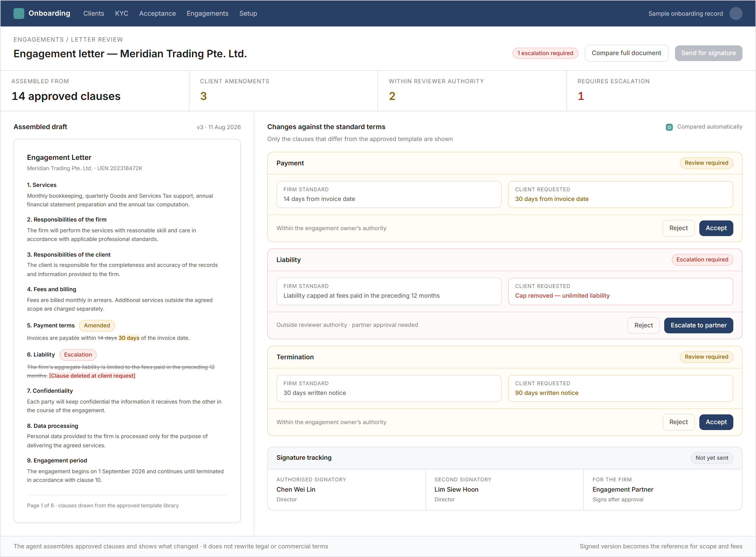
Task: Click '90 days written notice' value
Action: coord(546,393)
